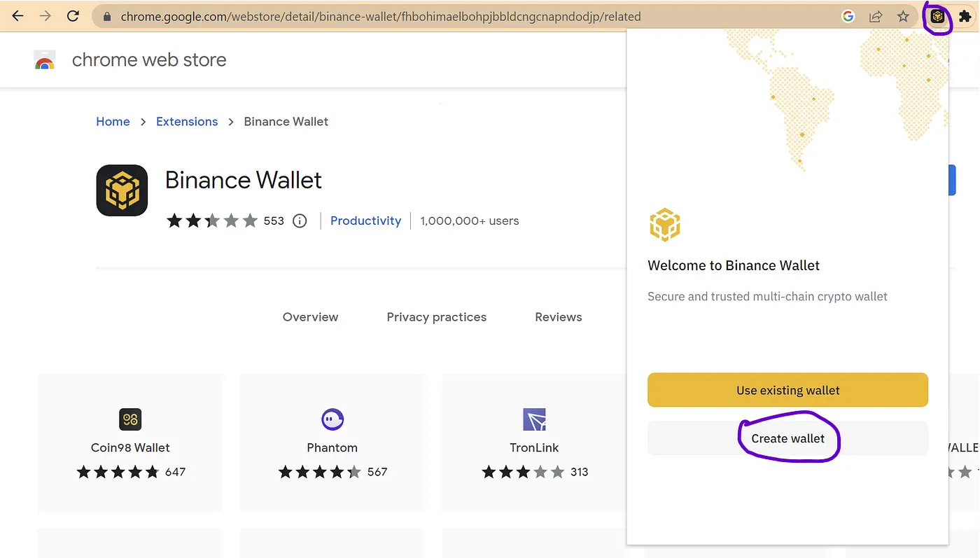980x558 pixels.
Task: Click the Phantom 567 rating stars
Action: point(320,472)
